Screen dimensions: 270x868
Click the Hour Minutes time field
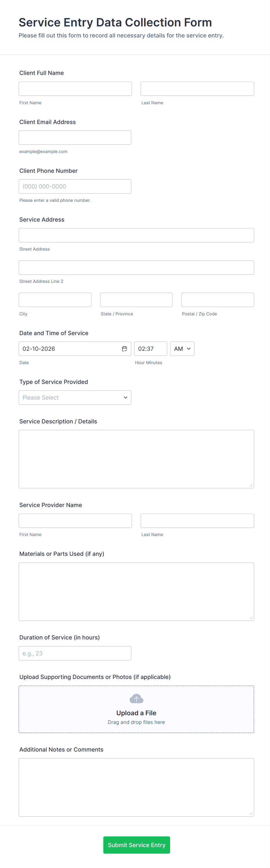point(150,349)
